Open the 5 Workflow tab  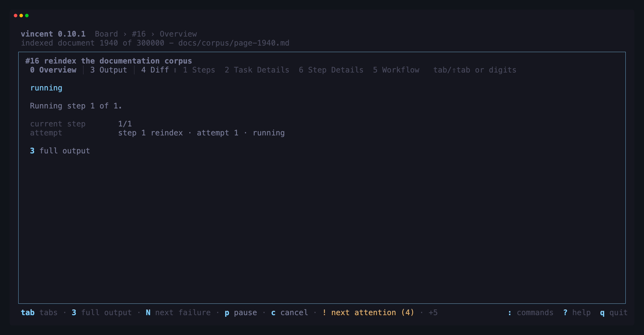(x=396, y=70)
